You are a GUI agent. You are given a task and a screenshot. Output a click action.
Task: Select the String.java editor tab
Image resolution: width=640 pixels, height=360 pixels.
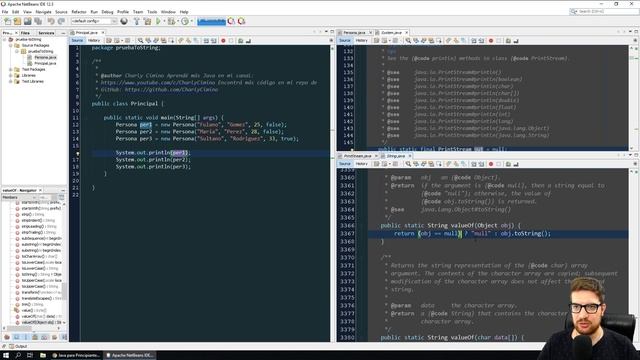396,156
